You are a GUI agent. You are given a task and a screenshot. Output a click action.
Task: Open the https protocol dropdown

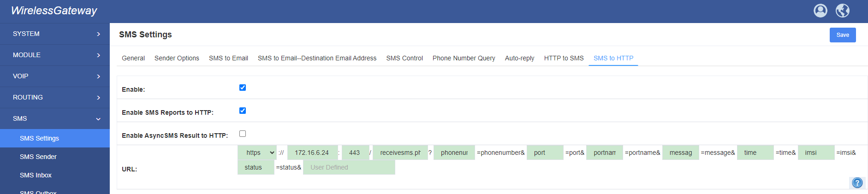(257, 153)
